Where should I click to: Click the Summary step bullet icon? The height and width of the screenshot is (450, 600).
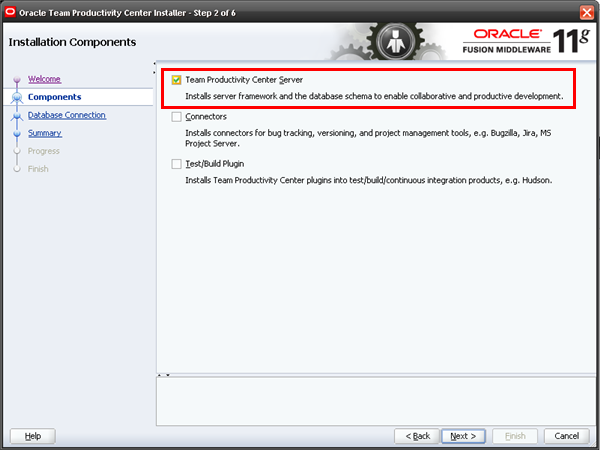[x=16, y=133]
